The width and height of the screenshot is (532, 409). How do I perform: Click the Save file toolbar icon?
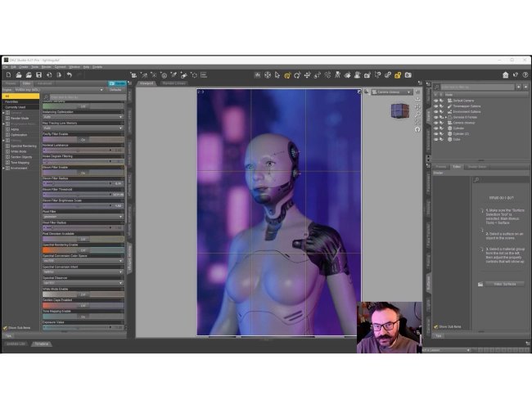coord(38,75)
